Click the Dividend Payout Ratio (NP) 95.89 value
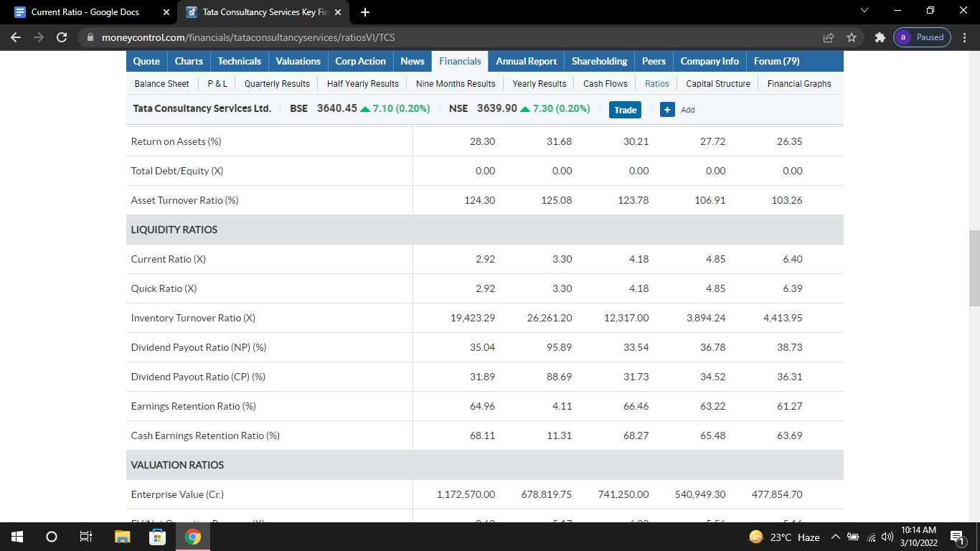The width and height of the screenshot is (980, 551). [560, 347]
